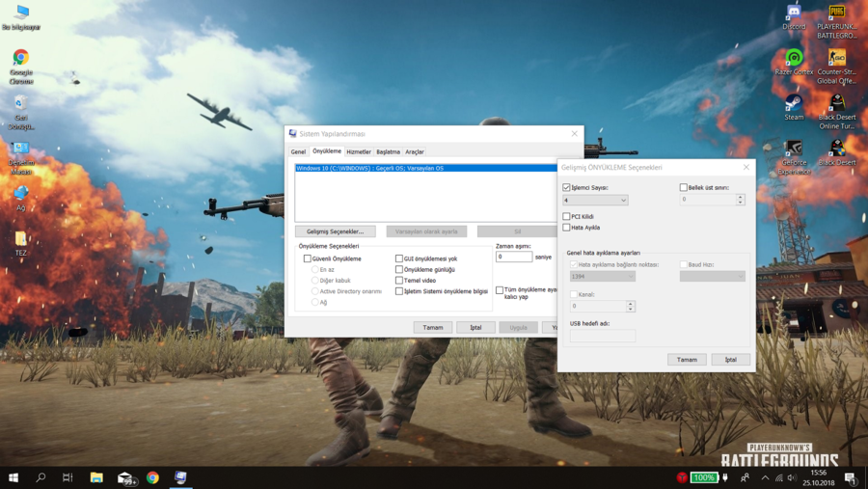Toggle İşlemci Sayısı checkbox
868x489 pixels.
[x=566, y=188]
